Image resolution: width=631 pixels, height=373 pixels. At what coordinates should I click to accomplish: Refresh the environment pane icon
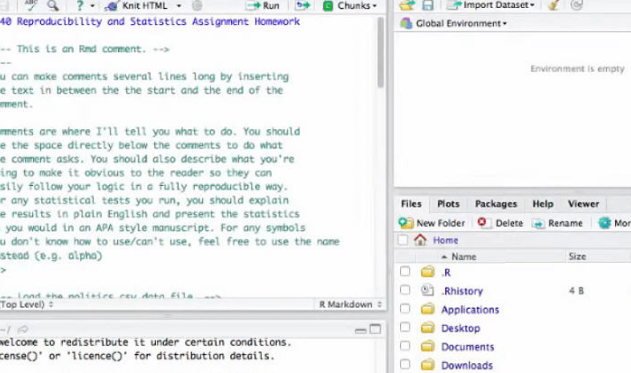[x=577, y=5]
